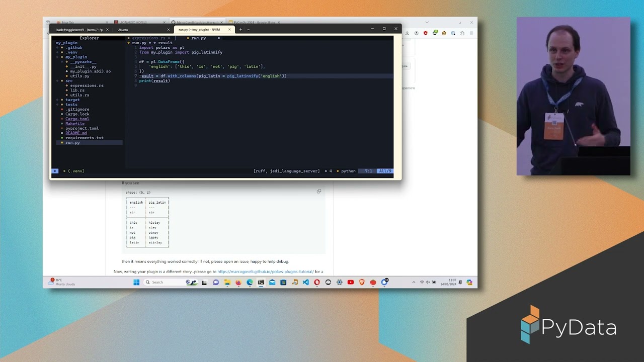Open the Mail app in the taskbar

click(x=272, y=282)
